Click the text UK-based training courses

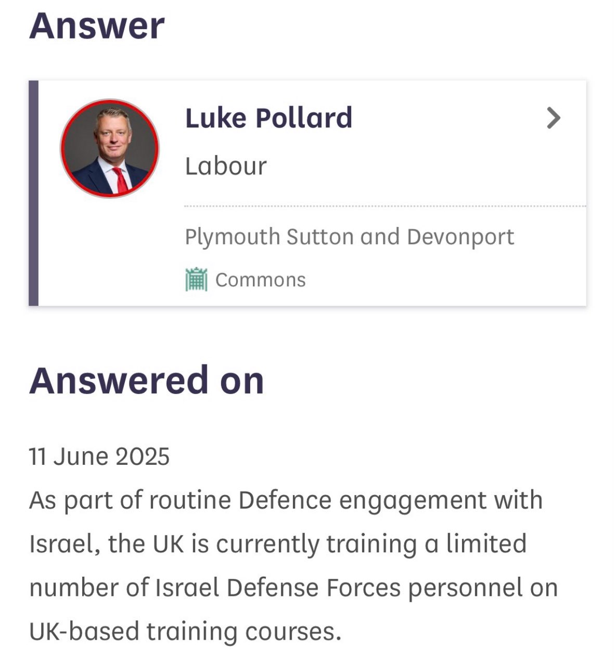185,632
